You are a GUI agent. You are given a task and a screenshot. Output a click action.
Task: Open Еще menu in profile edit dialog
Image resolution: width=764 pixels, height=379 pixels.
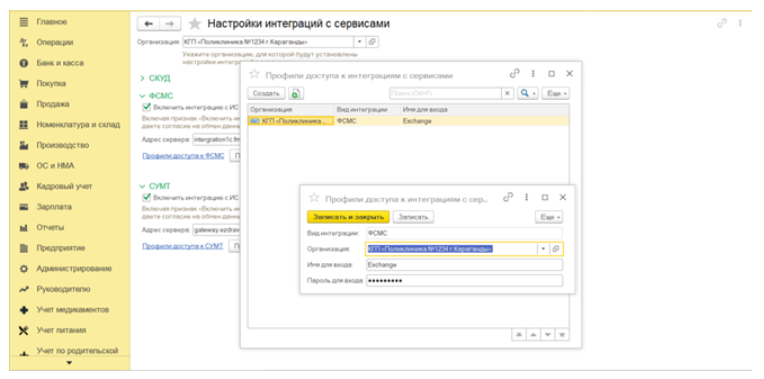pos(549,217)
